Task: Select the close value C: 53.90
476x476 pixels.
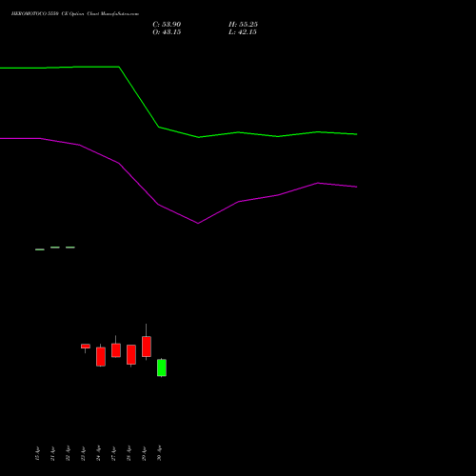Action: 167,25
